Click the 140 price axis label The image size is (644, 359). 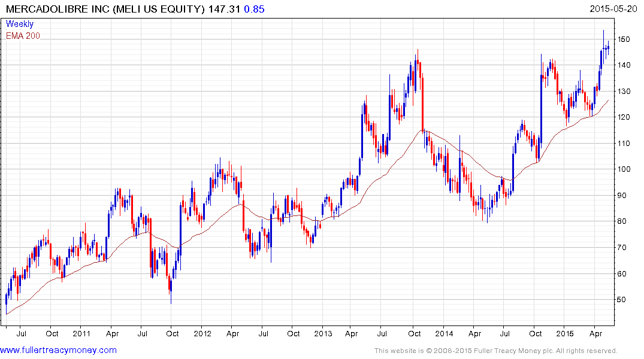click(x=624, y=65)
